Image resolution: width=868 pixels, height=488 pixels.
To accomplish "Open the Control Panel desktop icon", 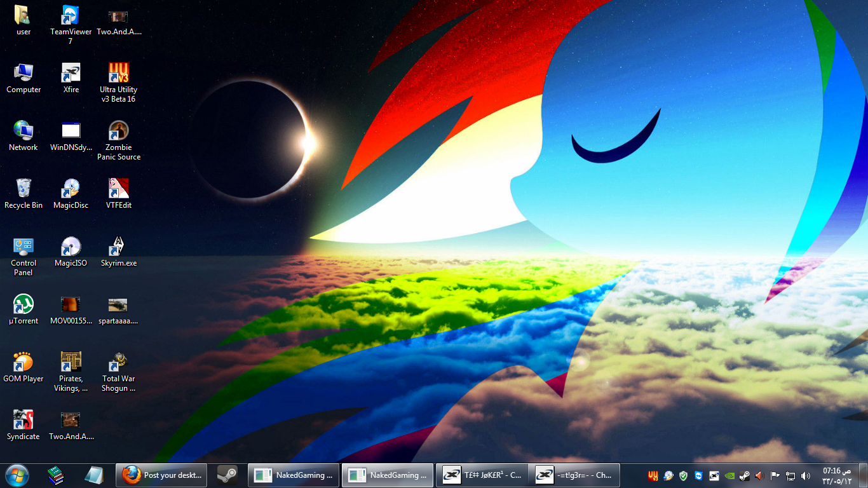I will click(x=24, y=256).
